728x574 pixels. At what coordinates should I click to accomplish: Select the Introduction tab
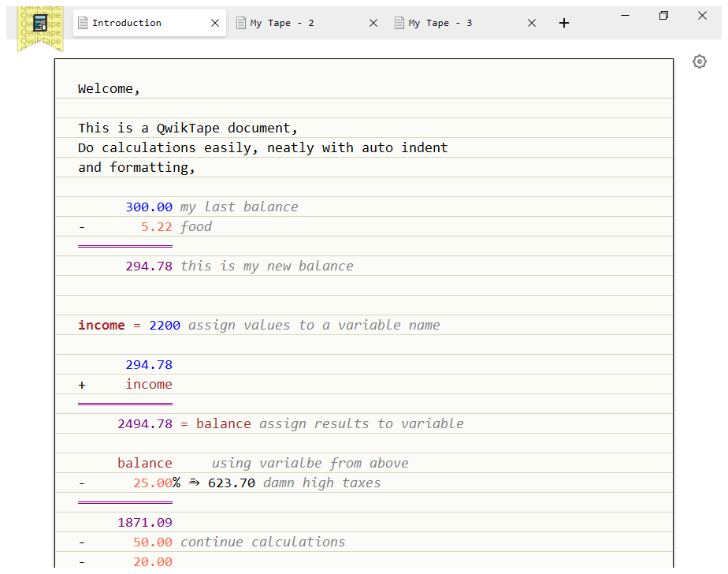click(x=127, y=23)
